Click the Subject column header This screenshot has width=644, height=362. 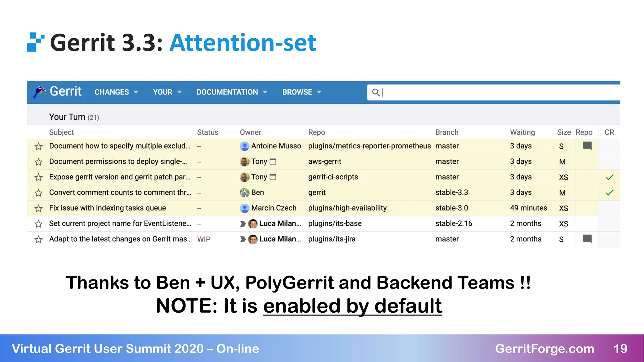tap(61, 132)
